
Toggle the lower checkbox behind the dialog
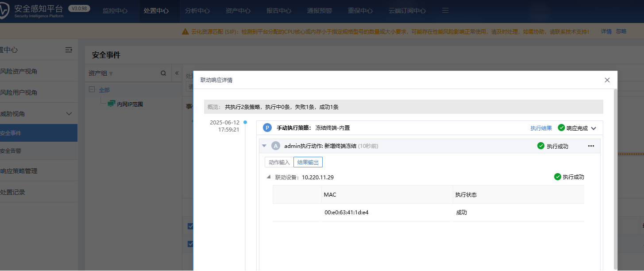[190, 244]
